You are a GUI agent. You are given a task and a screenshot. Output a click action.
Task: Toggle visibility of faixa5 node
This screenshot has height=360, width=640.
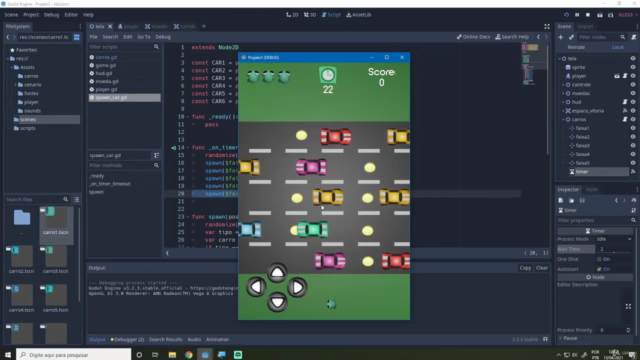(x=633, y=163)
